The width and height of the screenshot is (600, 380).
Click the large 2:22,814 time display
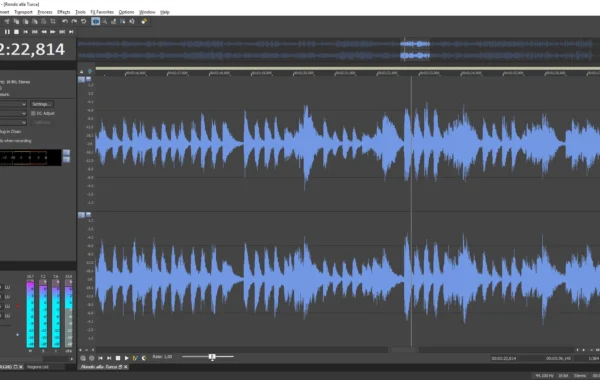(33, 49)
